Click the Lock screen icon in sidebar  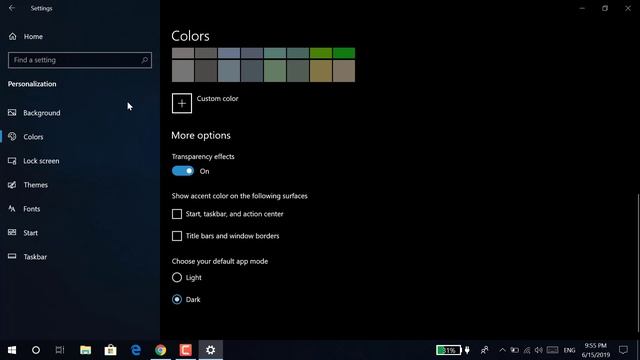tap(12, 161)
